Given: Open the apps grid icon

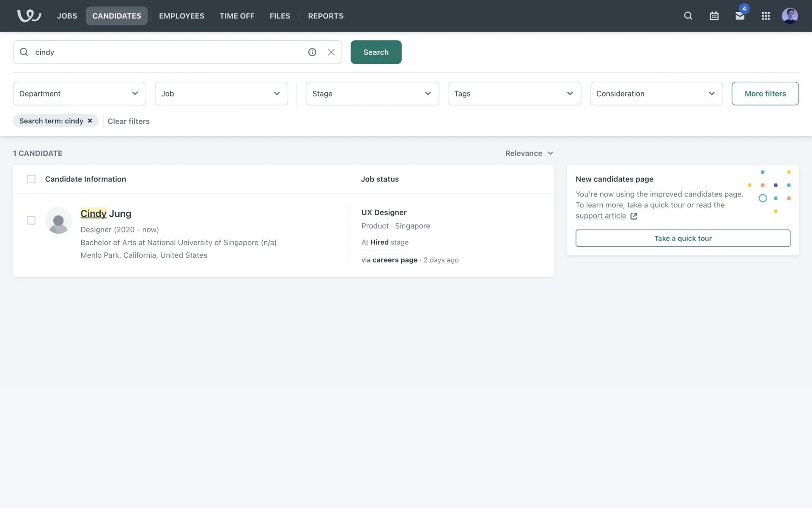Looking at the screenshot, I should click(765, 16).
